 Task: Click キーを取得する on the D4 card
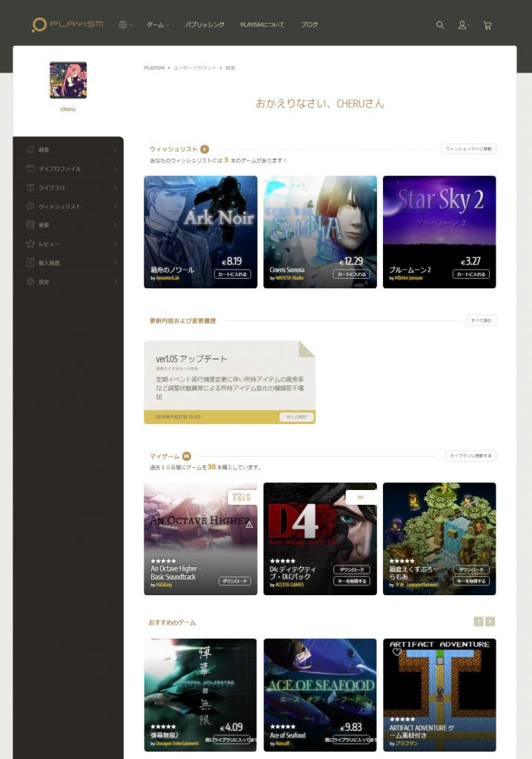coord(352,581)
